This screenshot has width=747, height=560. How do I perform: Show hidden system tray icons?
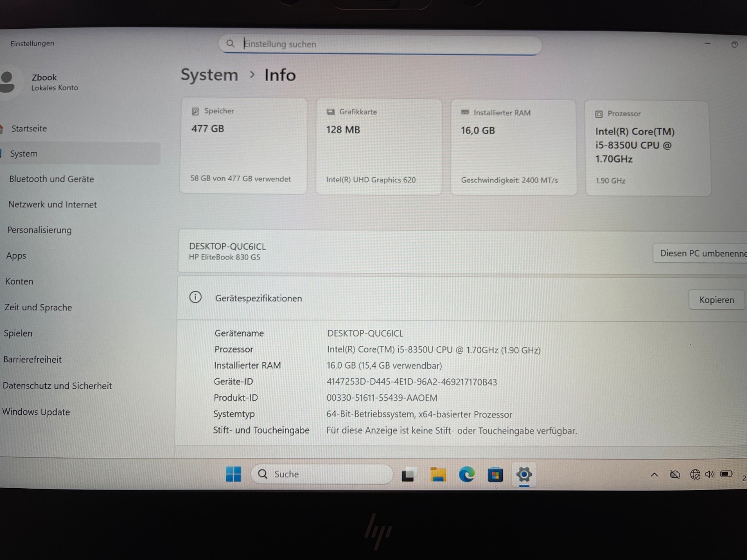coord(655,475)
